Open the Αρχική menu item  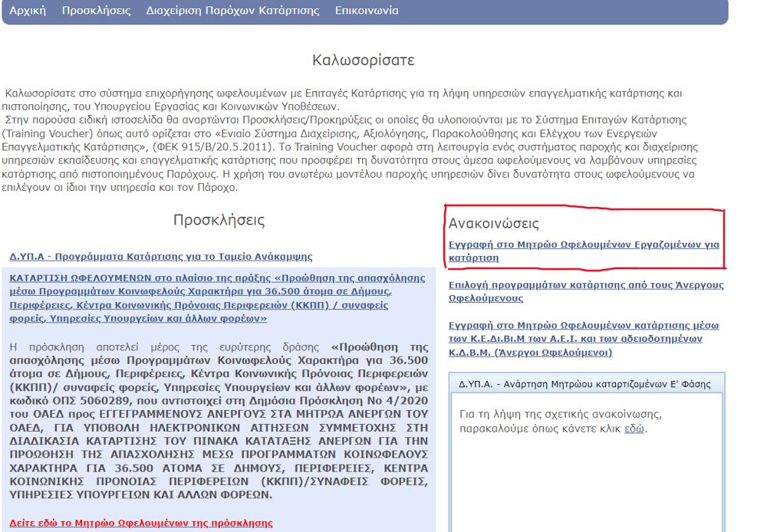point(28,10)
